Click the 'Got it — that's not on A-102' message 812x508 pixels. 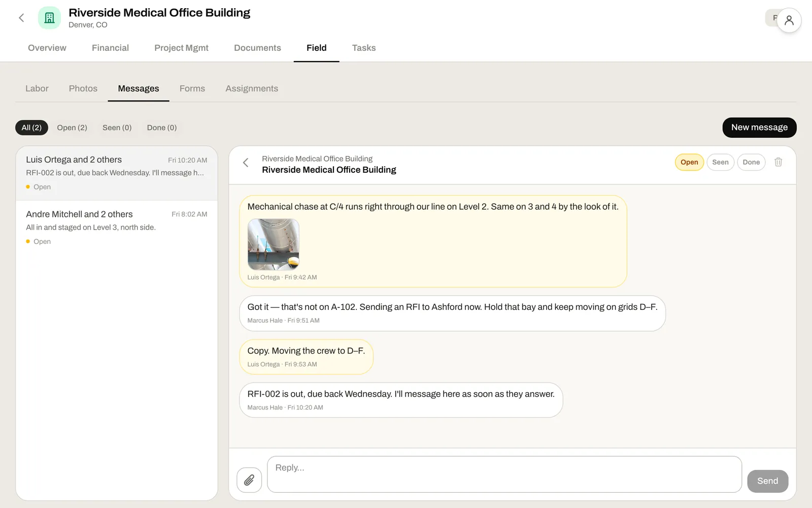452,313
